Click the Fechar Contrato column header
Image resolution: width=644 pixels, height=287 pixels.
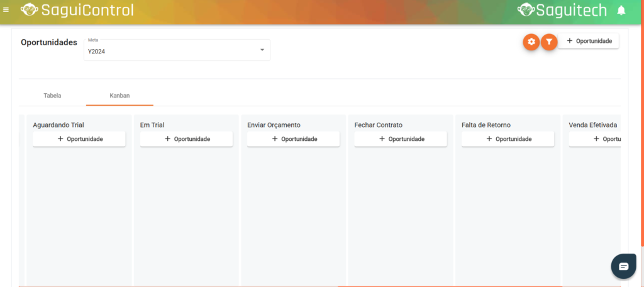(378, 125)
